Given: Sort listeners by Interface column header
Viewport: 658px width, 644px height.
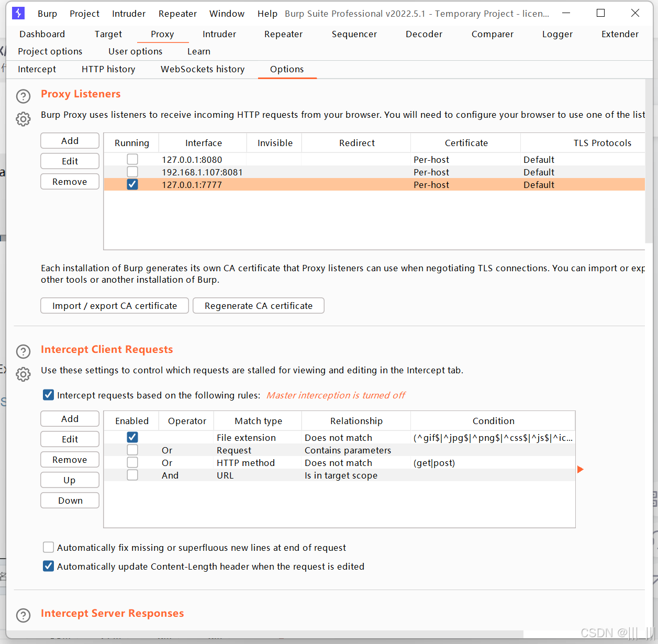Looking at the screenshot, I should 203,143.
